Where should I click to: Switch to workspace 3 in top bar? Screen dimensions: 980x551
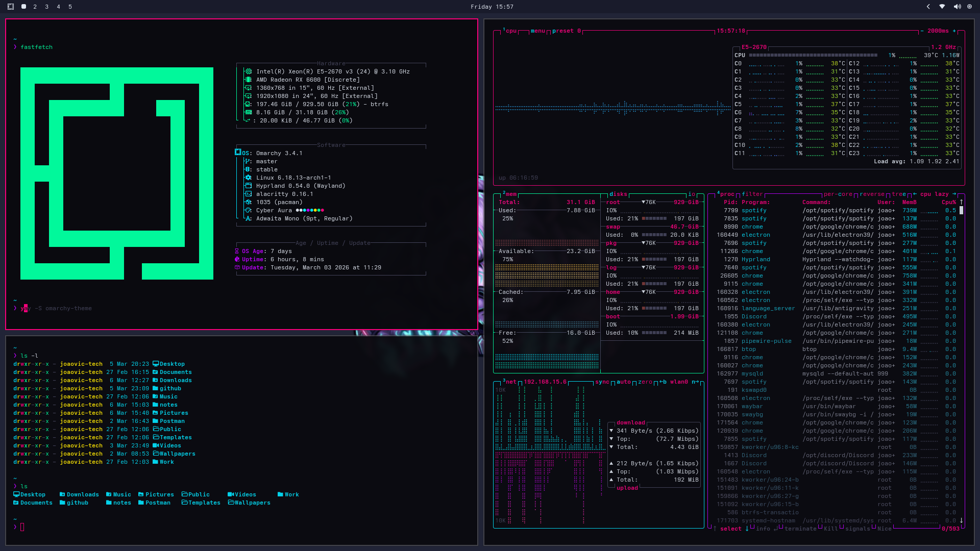point(46,7)
